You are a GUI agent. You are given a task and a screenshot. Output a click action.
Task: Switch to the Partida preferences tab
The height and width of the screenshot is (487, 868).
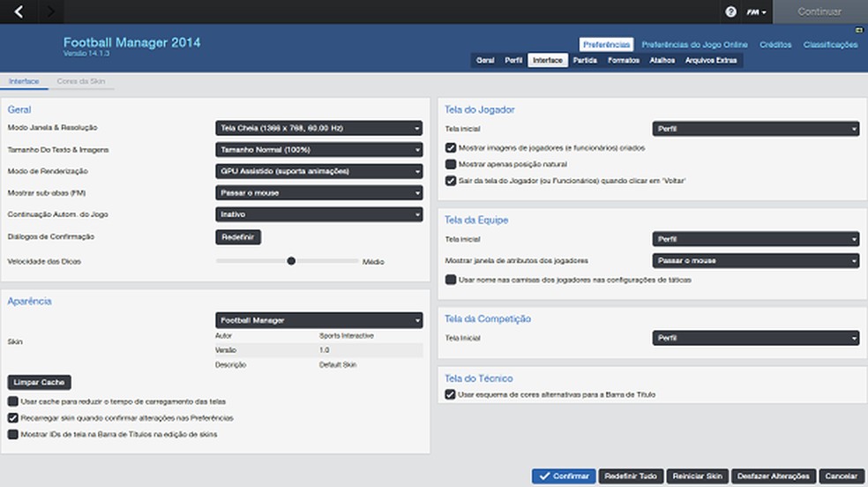tap(585, 60)
